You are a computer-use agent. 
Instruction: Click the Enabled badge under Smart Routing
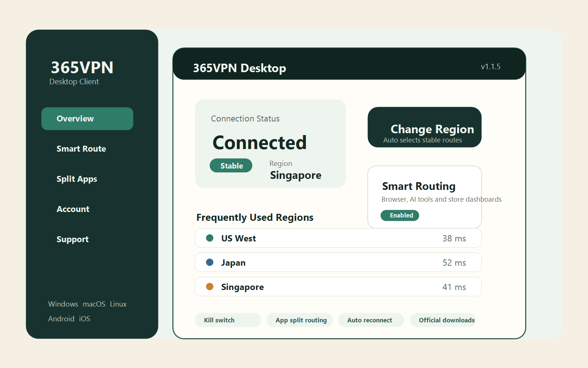[400, 215]
